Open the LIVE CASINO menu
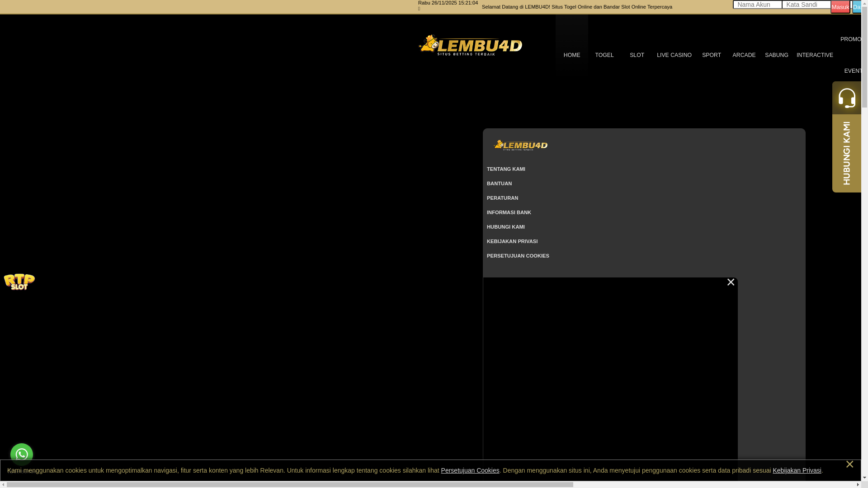The width and height of the screenshot is (868, 488). coord(674,55)
